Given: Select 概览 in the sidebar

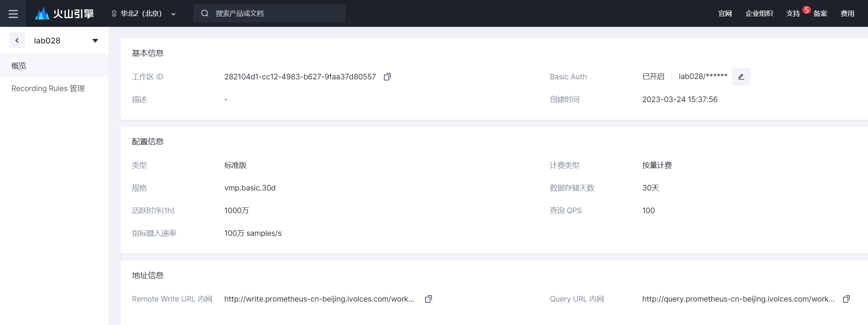Looking at the screenshot, I should coord(19,66).
